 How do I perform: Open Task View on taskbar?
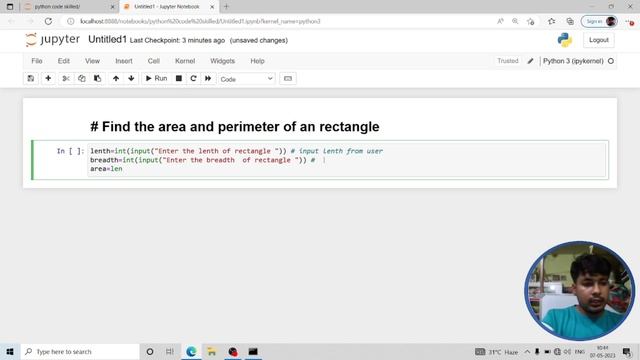click(x=170, y=351)
